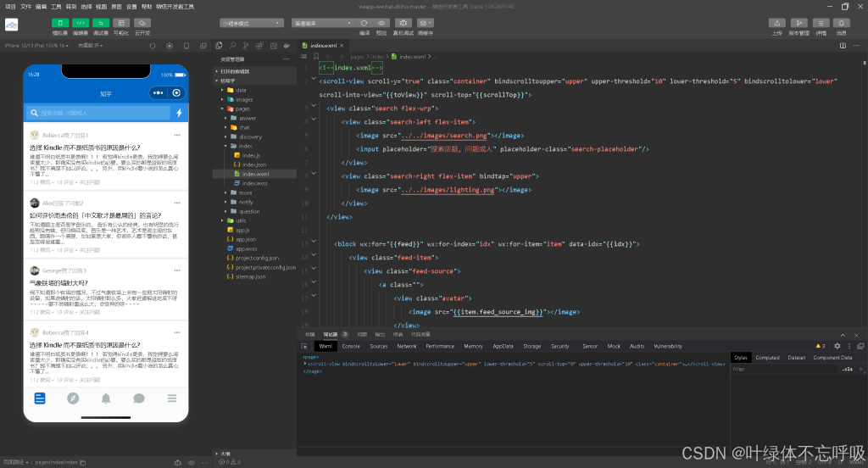Click the 云开发 cloud development icon
This screenshot has width=868, height=468.
point(142,23)
